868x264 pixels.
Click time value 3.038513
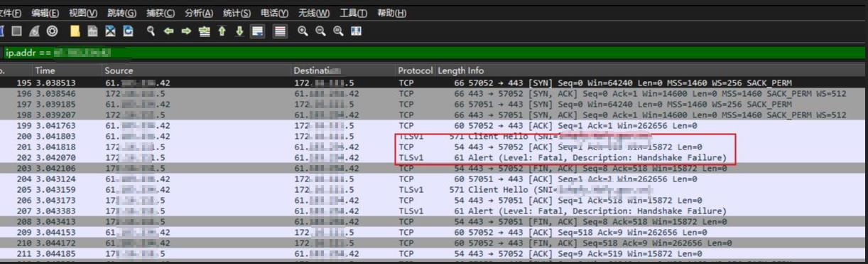pyautogui.click(x=55, y=83)
